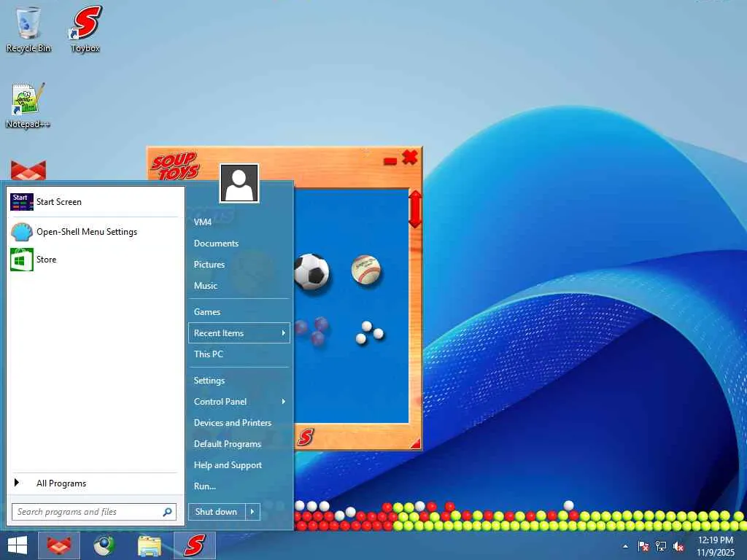Launch Store from the start menu
This screenshot has height=560, width=747.
(x=96, y=260)
